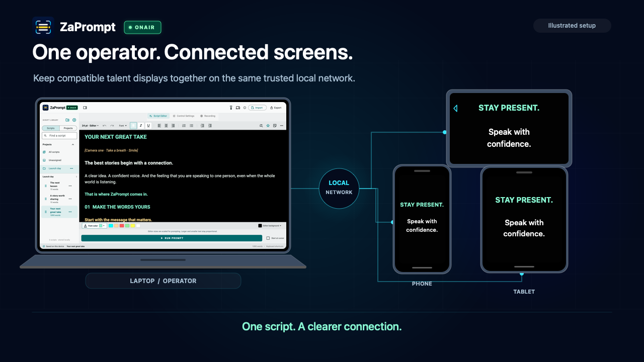Create a new project folder in Script Library
This screenshot has height=362, width=644.
pyautogui.click(x=67, y=120)
